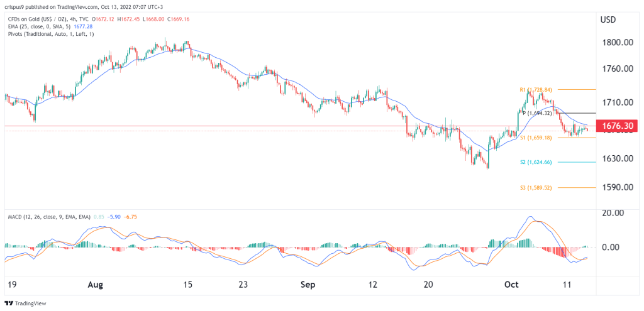Select the Pivots (Traditional, Auto) indicator legend
This screenshot has height=311, width=644.
click(x=50, y=34)
